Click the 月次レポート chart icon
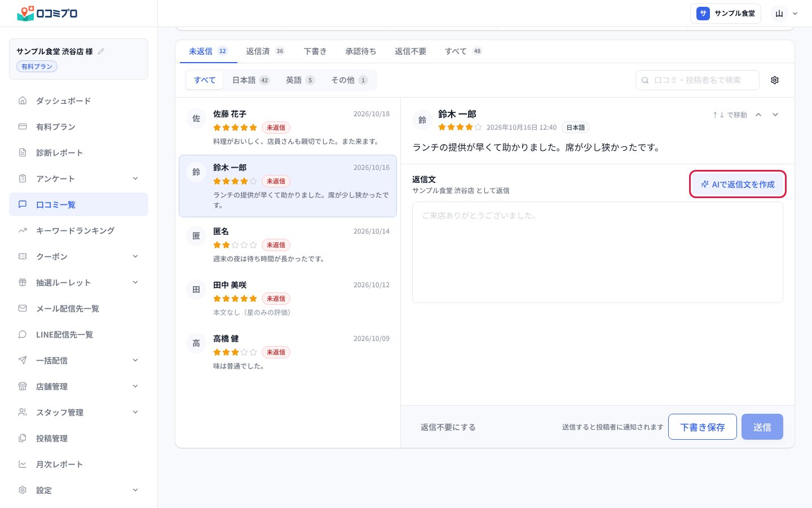The height and width of the screenshot is (508, 812). [x=23, y=464]
